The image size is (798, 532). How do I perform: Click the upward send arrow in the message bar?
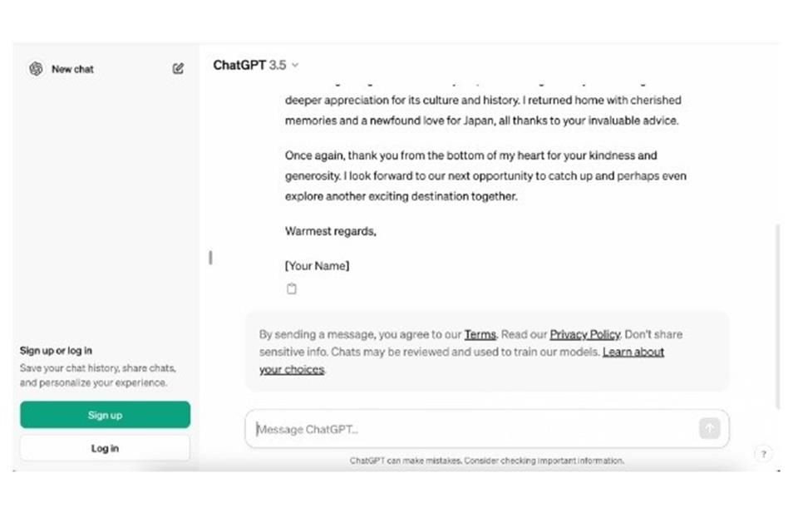(709, 428)
